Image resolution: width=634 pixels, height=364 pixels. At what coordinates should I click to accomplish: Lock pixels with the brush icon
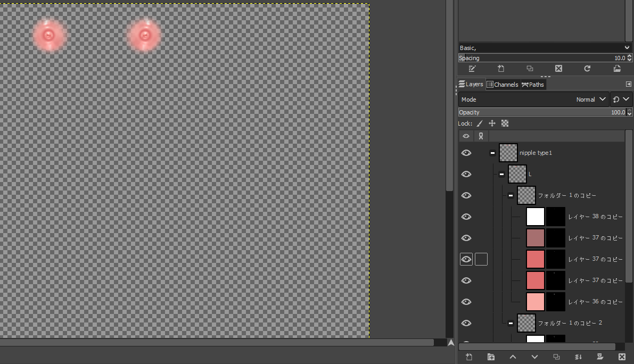point(480,123)
